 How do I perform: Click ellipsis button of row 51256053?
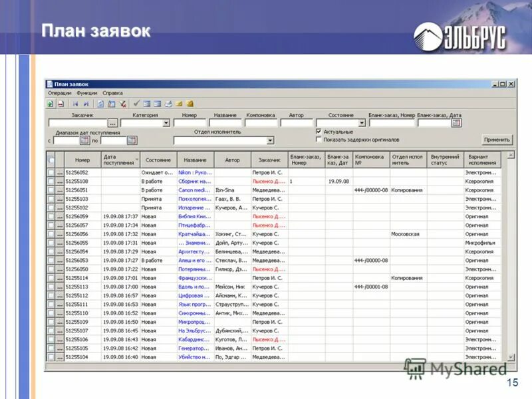(60, 261)
